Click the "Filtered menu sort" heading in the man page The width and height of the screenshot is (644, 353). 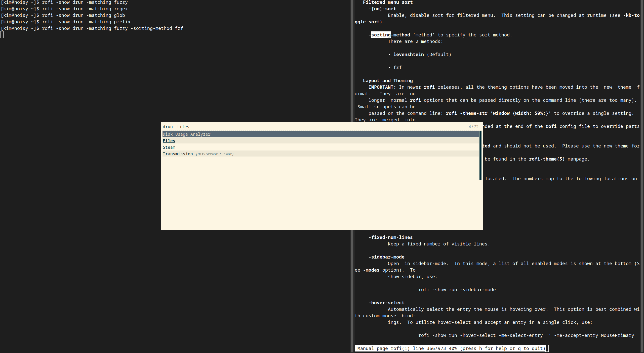point(388,2)
